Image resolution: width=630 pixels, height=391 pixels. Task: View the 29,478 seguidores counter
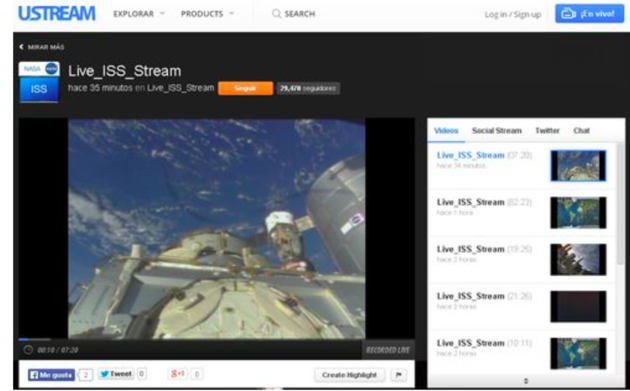tap(308, 88)
